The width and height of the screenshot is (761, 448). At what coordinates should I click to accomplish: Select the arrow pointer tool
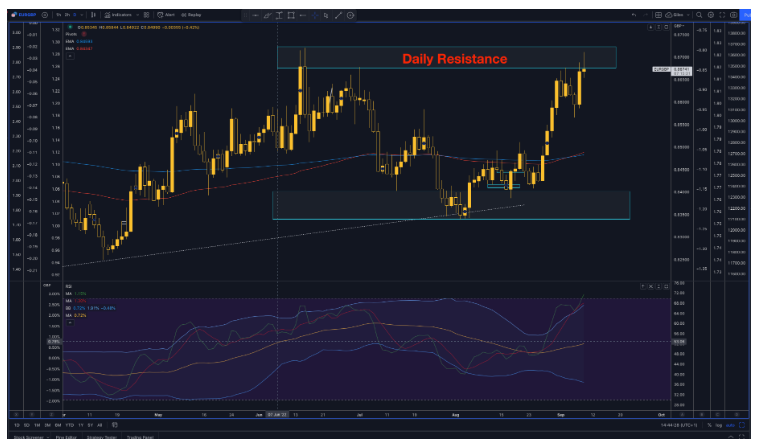326,15
